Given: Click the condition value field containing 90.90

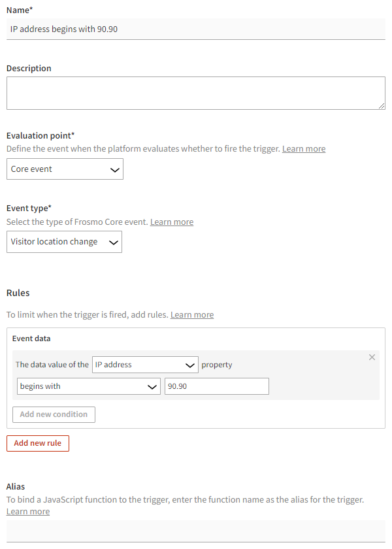Looking at the screenshot, I should 216,386.
